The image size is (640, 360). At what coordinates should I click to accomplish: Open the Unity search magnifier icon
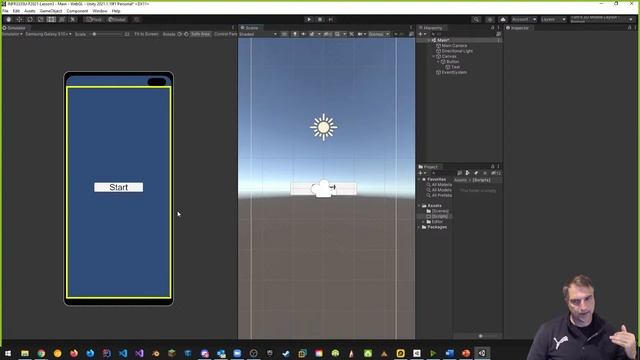(476, 19)
